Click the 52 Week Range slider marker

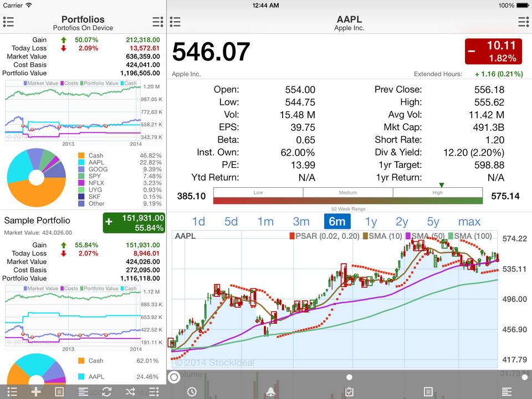pyautogui.click(x=442, y=186)
